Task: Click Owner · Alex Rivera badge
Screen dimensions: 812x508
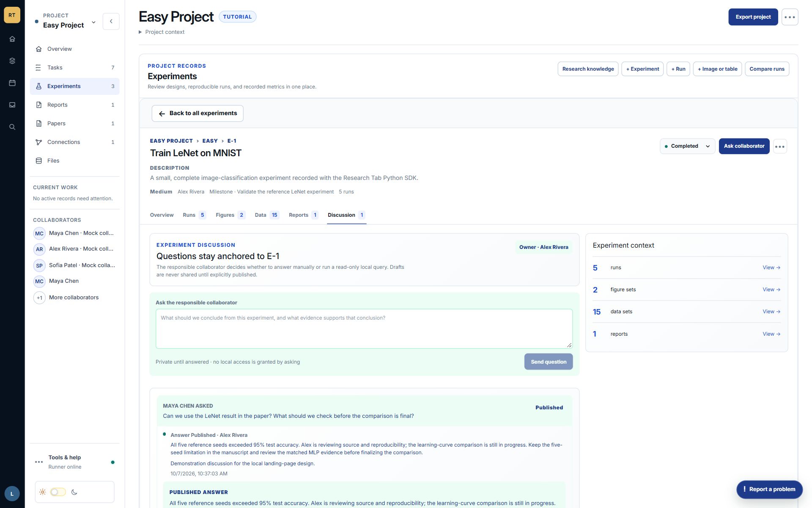Action: [543, 247]
